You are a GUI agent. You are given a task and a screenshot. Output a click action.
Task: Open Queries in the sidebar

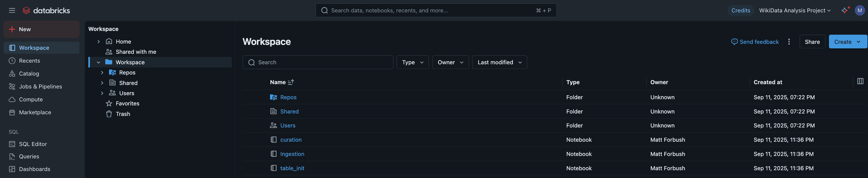point(41,156)
